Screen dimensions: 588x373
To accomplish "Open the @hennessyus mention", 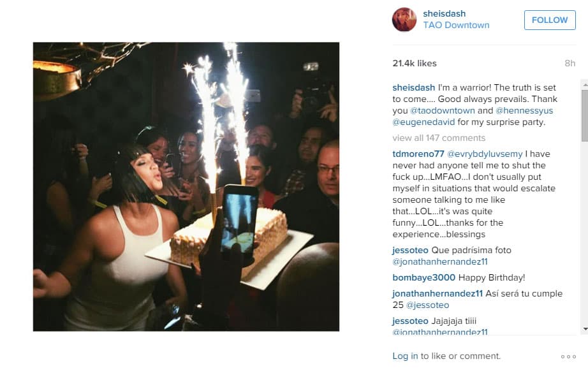I will (524, 110).
